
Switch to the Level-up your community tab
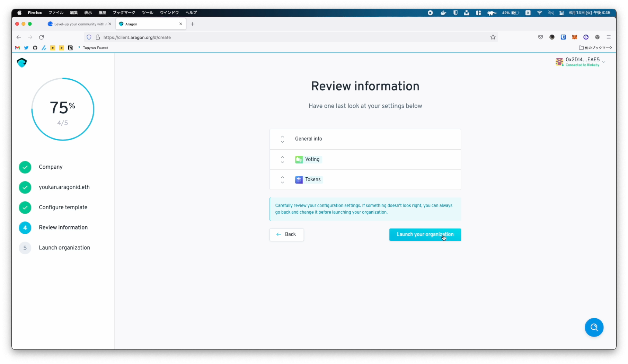click(x=79, y=24)
